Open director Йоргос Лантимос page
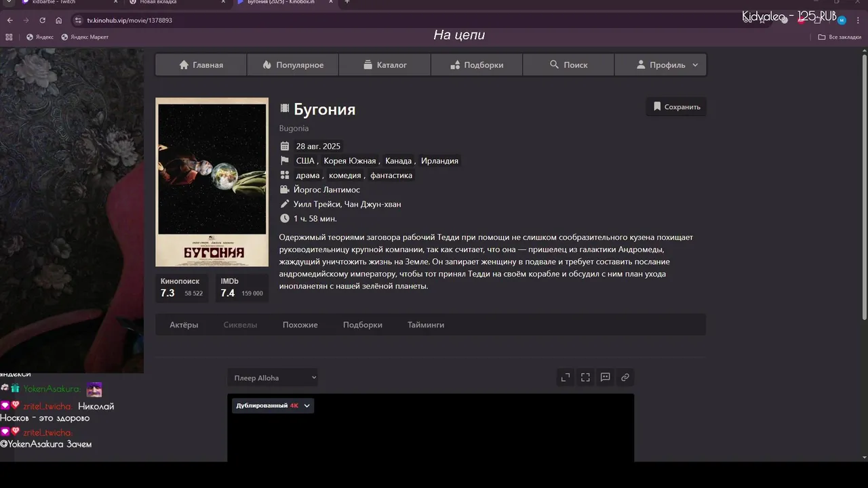 coord(327,190)
